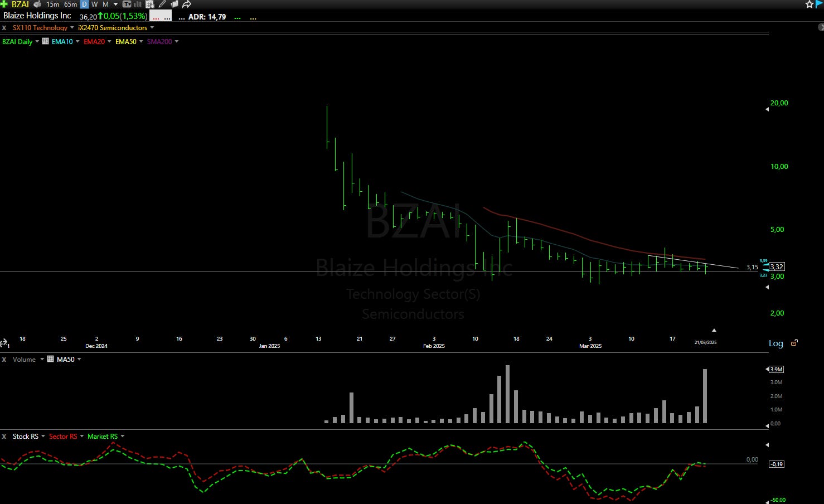
Task: Open the SX110 Technology dropdown
Action: coord(72,28)
